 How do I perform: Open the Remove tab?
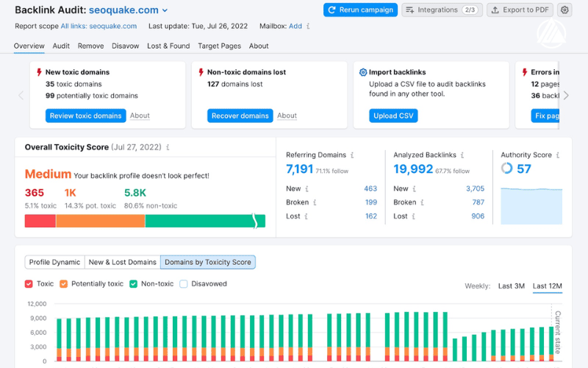coord(90,46)
